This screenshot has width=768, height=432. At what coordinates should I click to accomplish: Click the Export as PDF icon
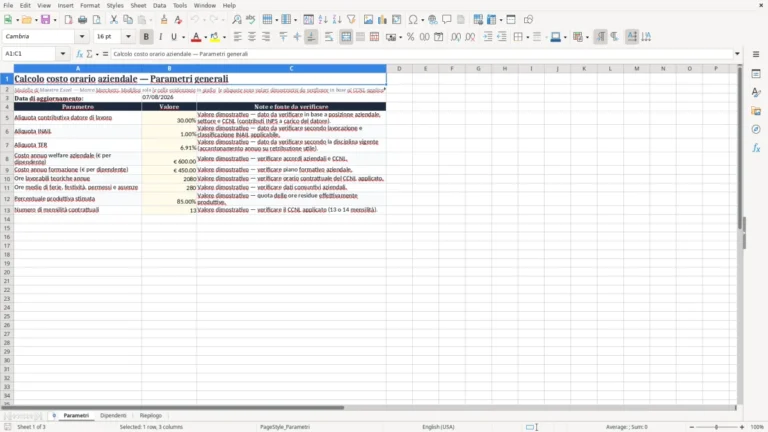pyautogui.click(x=68, y=20)
